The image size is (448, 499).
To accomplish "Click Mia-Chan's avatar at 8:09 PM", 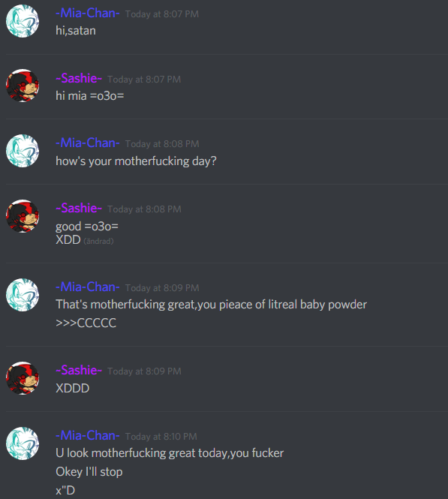I will click(x=23, y=295).
